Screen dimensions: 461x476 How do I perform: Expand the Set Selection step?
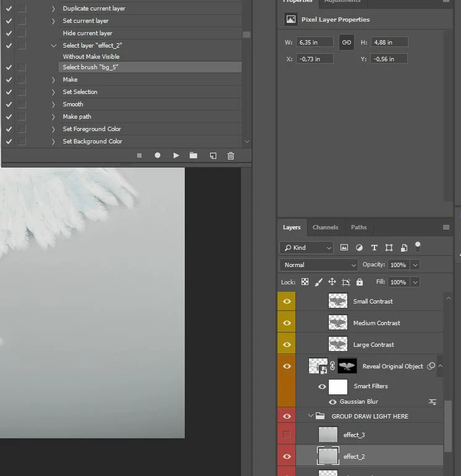tap(53, 92)
